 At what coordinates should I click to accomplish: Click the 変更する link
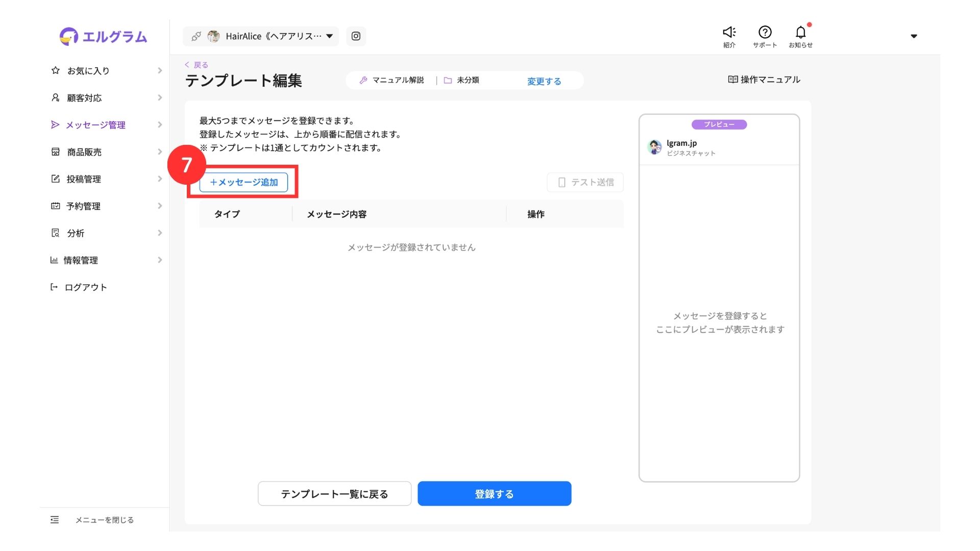[x=544, y=81]
